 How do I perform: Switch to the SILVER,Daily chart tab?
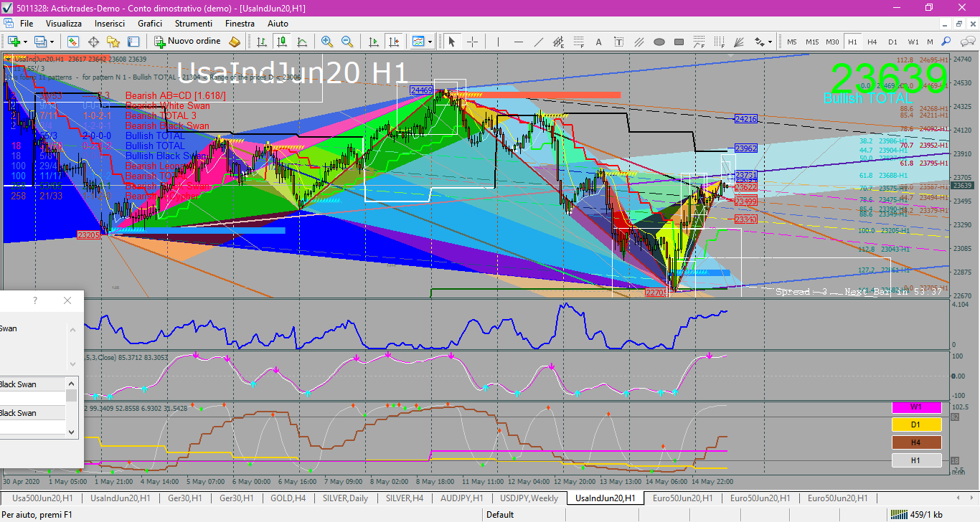pos(346,498)
